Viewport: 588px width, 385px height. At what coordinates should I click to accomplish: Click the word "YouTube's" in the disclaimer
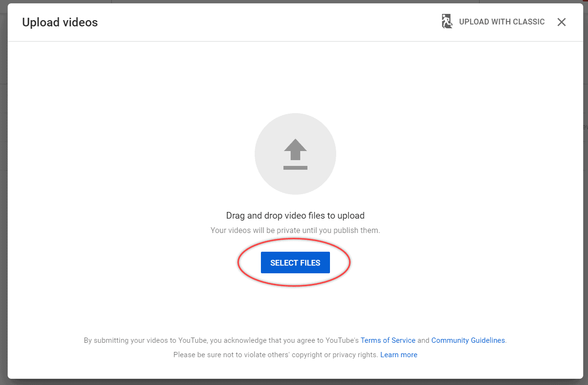point(342,340)
